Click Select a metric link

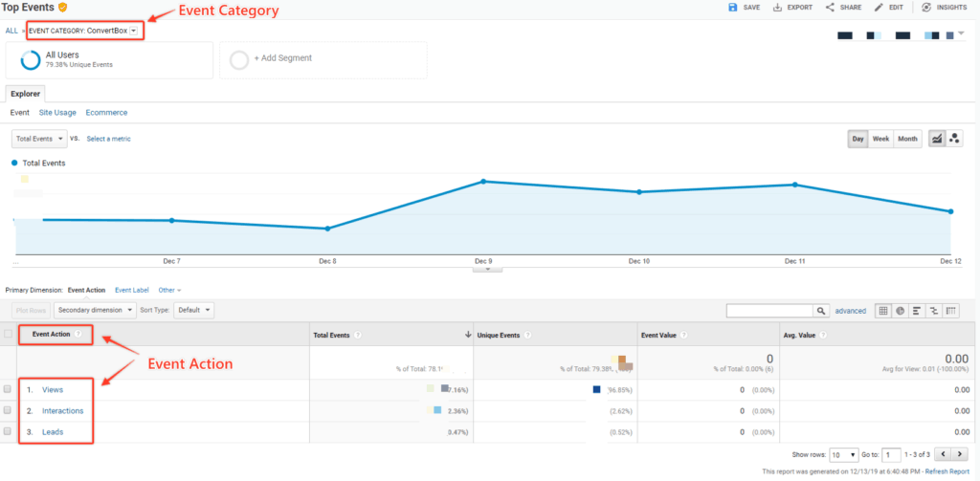point(109,139)
